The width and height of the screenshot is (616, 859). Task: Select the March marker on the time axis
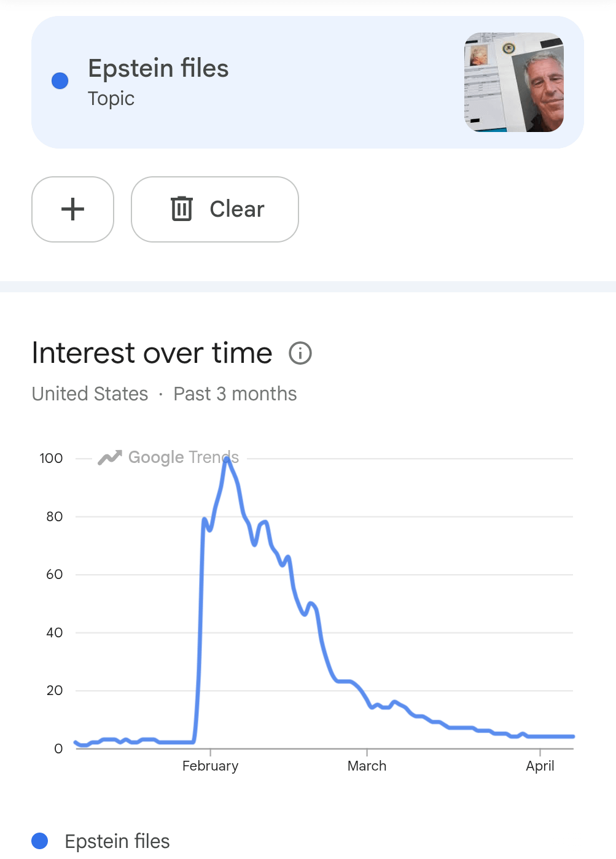(367, 766)
